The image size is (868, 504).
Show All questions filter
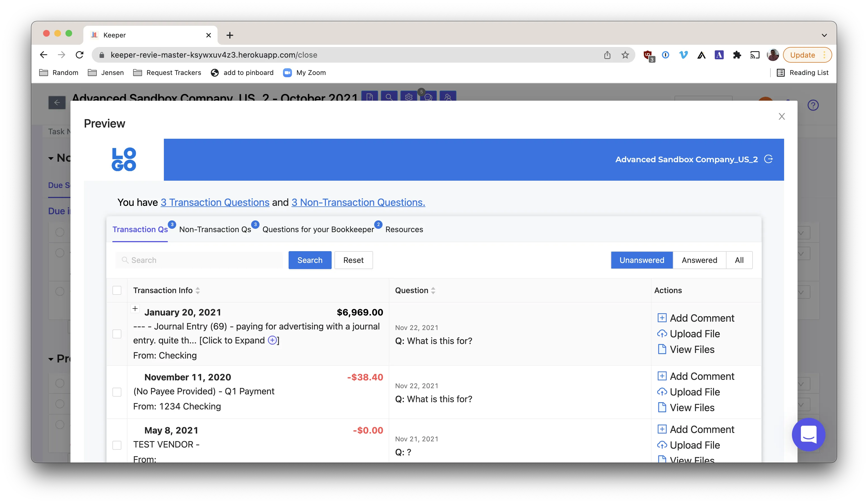(739, 260)
